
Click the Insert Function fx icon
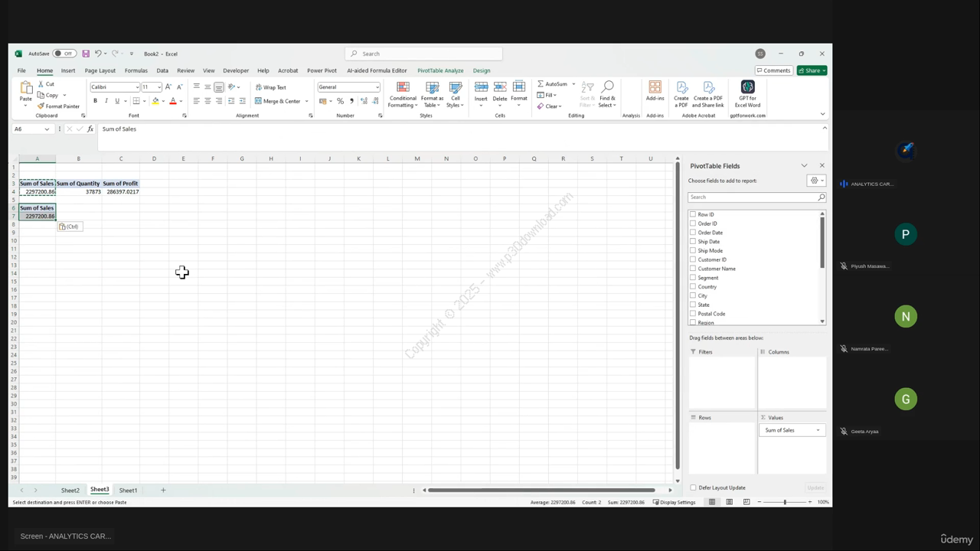coord(90,129)
